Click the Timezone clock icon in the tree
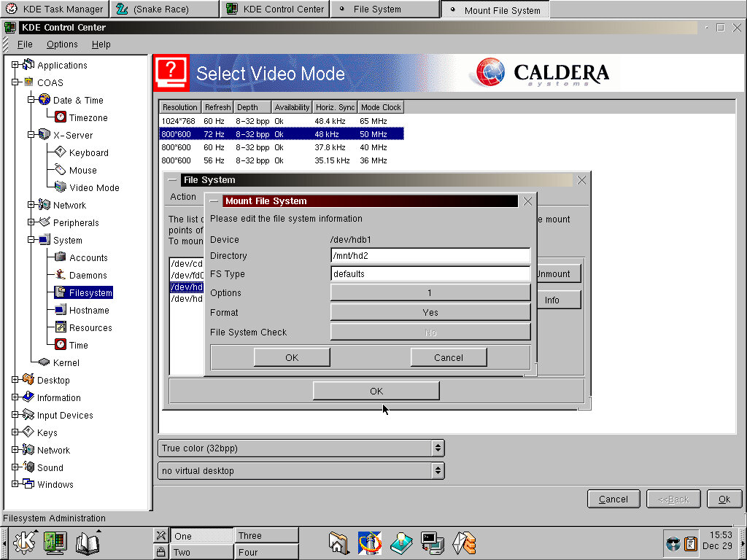This screenshot has height=560, width=747. (61, 118)
